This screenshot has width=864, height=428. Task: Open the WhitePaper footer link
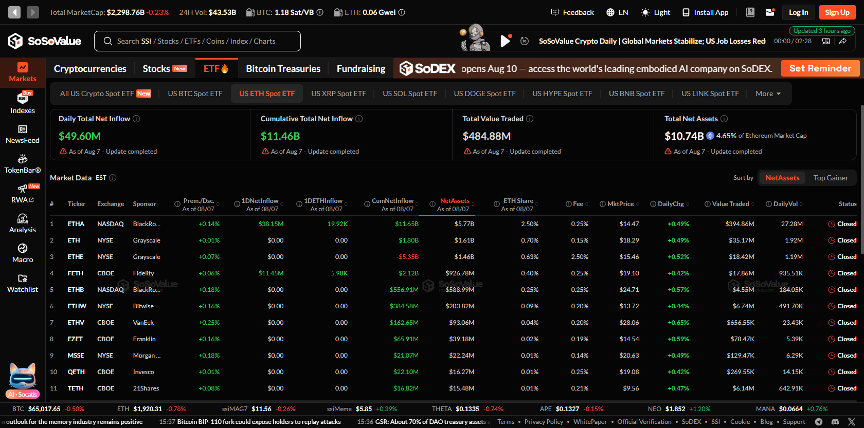click(589, 421)
